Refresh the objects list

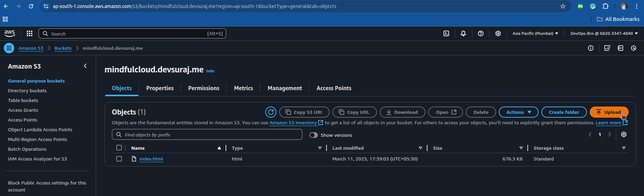[271, 112]
